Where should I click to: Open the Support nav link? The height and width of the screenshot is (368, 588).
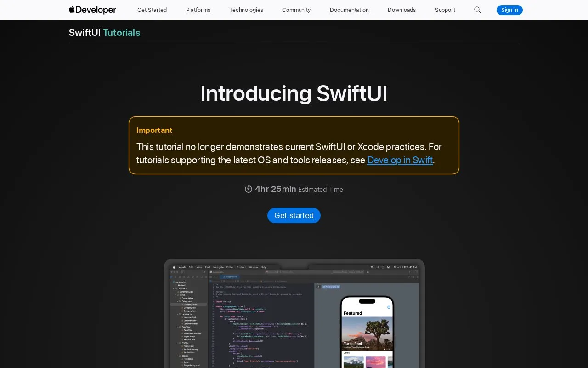[445, 10]
